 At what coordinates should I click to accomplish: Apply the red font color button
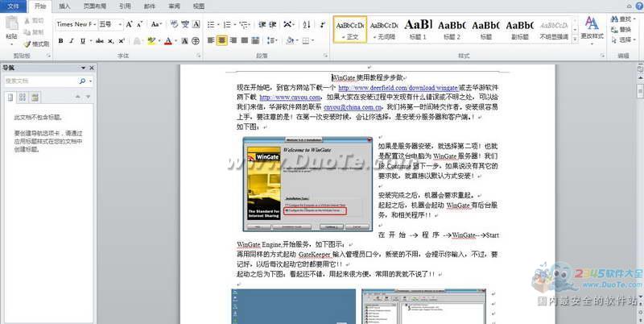pyautogui.click(x=167, y=41)
